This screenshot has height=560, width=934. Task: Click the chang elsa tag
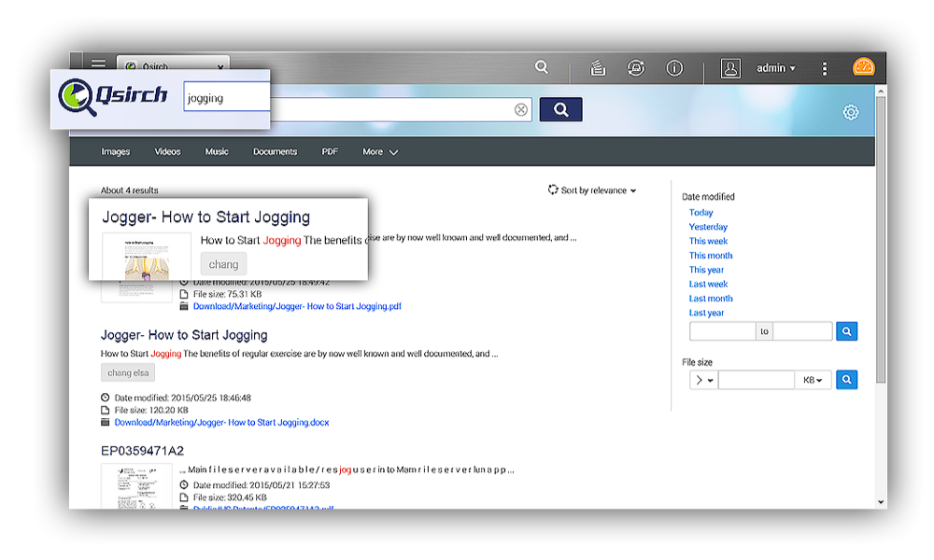click(128, 372)
